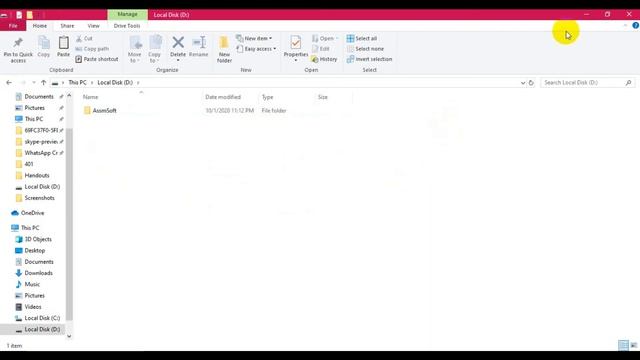Open WhatsApp folder in Quick access
This screenshot has height=360, width=640.
(x=41, y=153)
